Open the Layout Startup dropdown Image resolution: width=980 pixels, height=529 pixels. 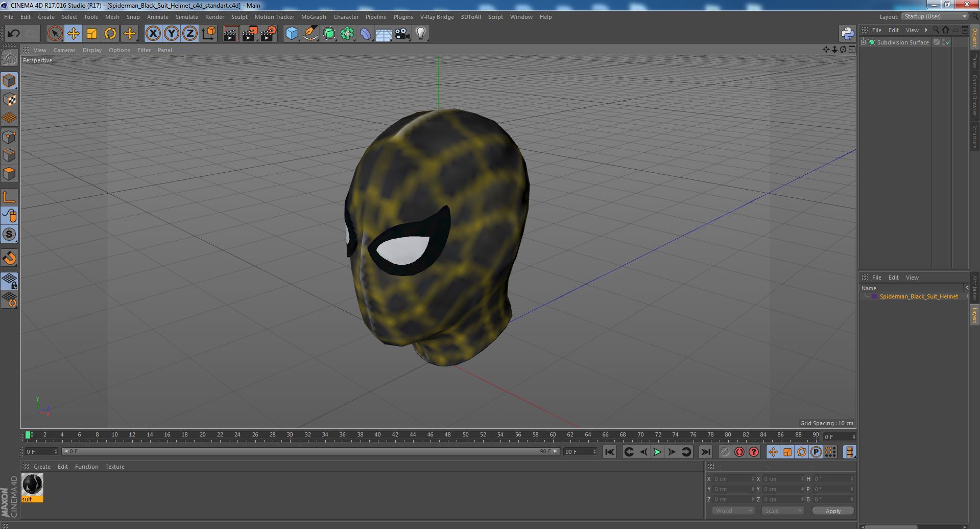(x=935, y=16)
